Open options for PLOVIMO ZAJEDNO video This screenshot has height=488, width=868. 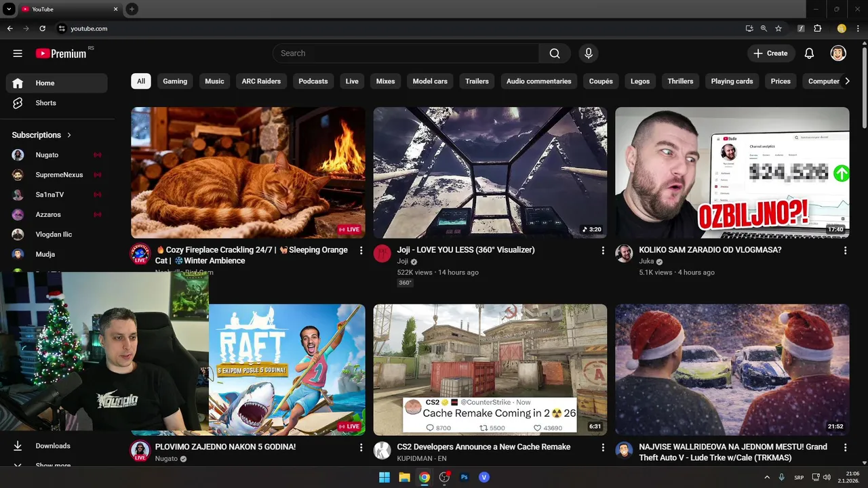pos(361,448)
